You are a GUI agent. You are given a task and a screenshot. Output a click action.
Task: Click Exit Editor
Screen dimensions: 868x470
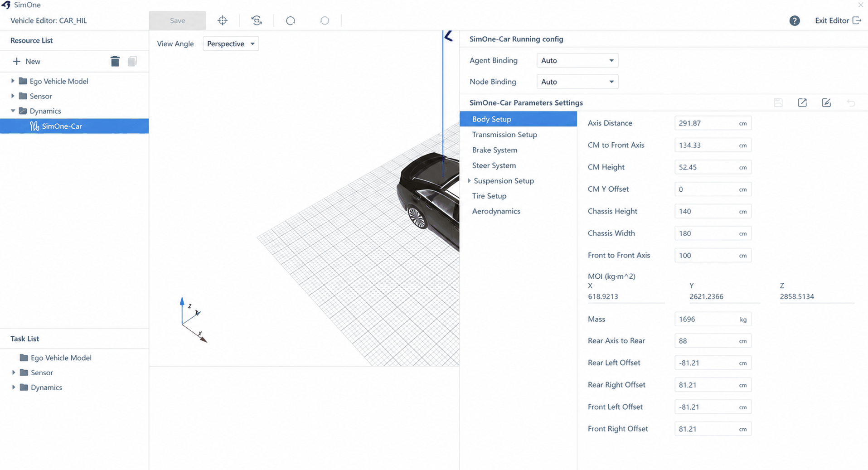coord(838,20)
